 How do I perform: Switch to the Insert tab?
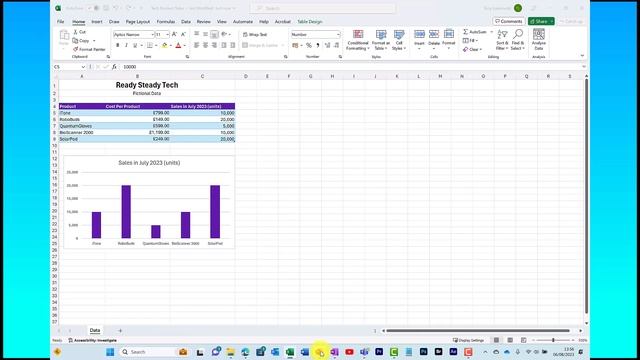coord(97,22)
